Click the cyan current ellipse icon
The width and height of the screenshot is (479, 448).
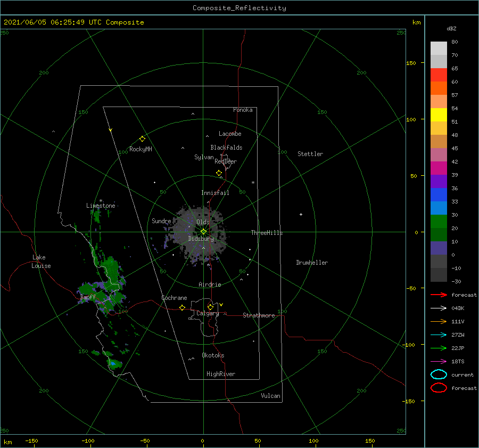tap(439, 374)
